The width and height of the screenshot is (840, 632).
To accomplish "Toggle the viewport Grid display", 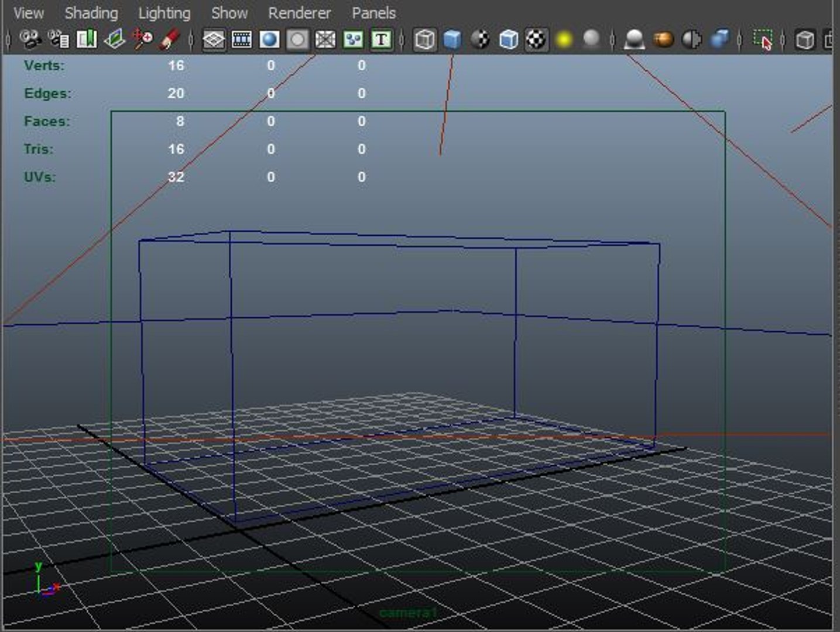I will [214, 40].
